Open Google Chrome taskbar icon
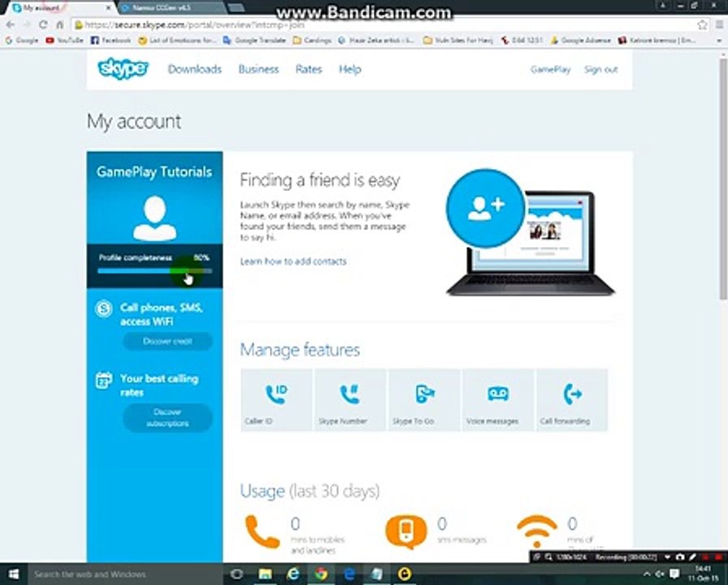This screenshot has width=728, height=585. [x=320, y=574]
